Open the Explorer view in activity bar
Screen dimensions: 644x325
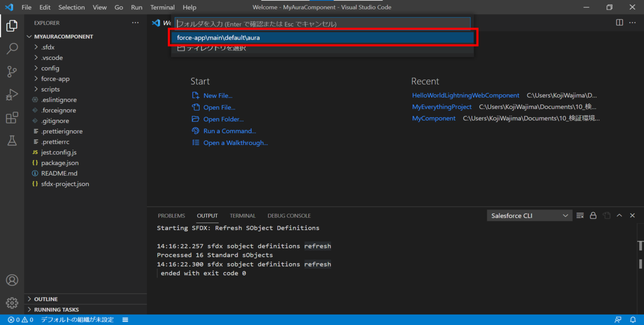(12, 25)
